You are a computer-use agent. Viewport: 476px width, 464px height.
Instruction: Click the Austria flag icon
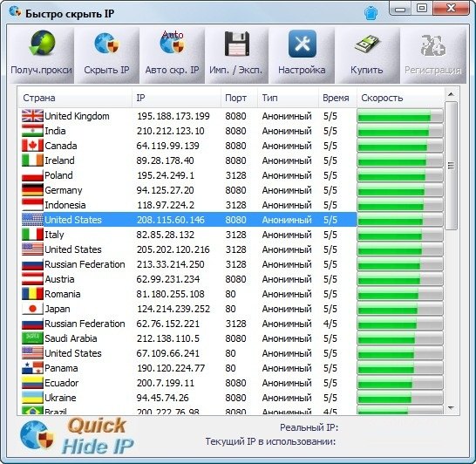[x=32, y=279]
